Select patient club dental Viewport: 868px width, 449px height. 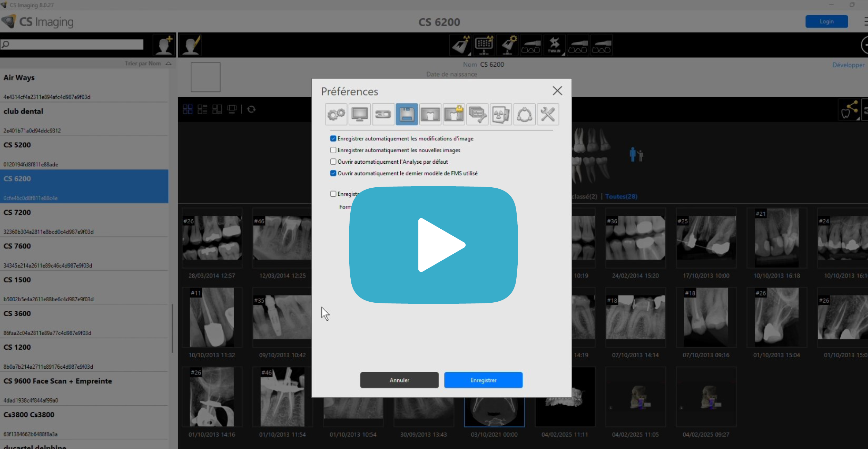(x=84, y=119)
